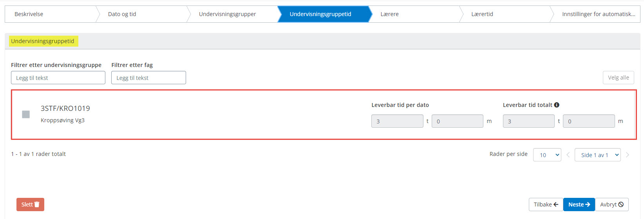Image resolution: width=644 pixels, height=219 pixels.
Task: Click the highlighted Undervisningsgruppetid heading
Action: pos(43,41)
